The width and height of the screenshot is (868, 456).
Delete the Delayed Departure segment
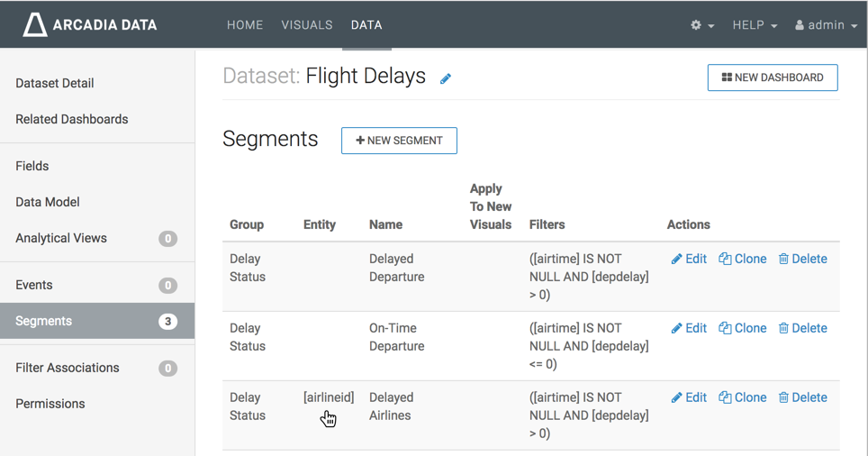tap(802, 259)
